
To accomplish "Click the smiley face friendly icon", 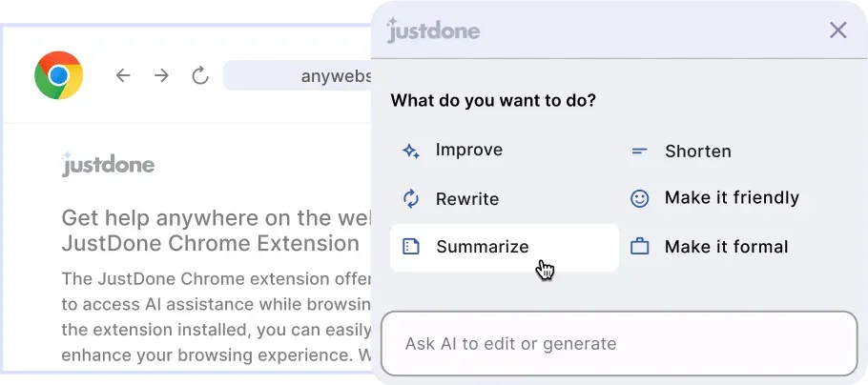I will tap(639, 198).
